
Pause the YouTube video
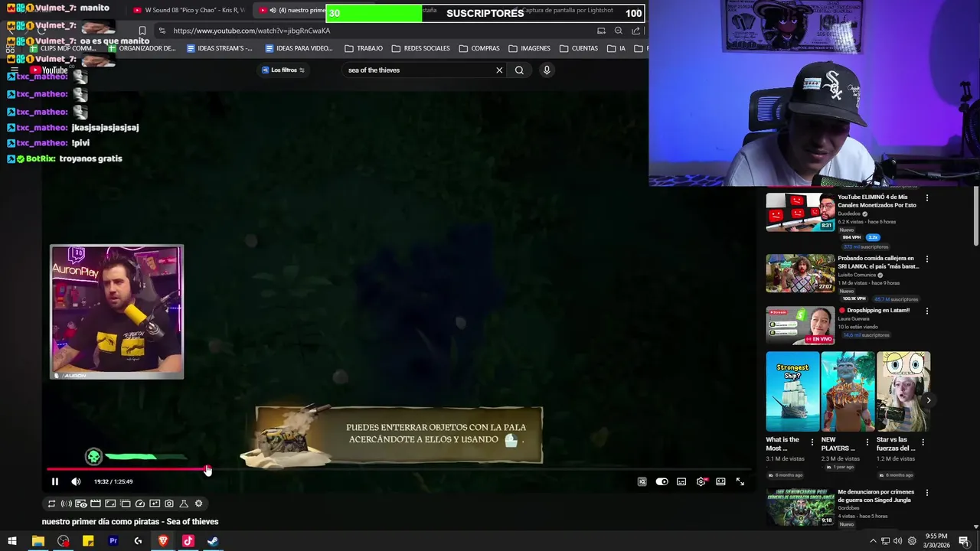tap(54, 481)
